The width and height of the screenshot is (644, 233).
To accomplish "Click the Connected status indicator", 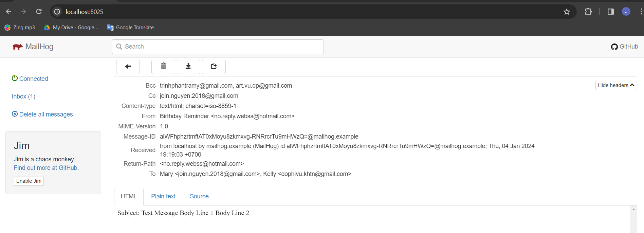I will (x=30, y=79).
